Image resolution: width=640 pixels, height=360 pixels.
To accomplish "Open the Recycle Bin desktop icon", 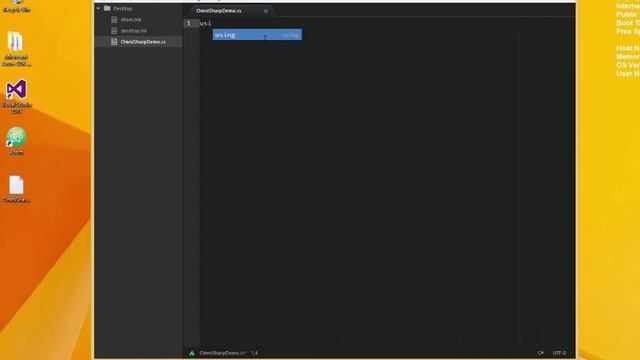I will pos(17,7).
